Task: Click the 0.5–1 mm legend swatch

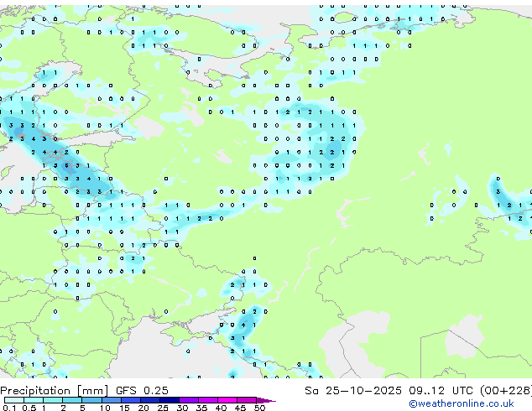Action: [x=34, y=400]
